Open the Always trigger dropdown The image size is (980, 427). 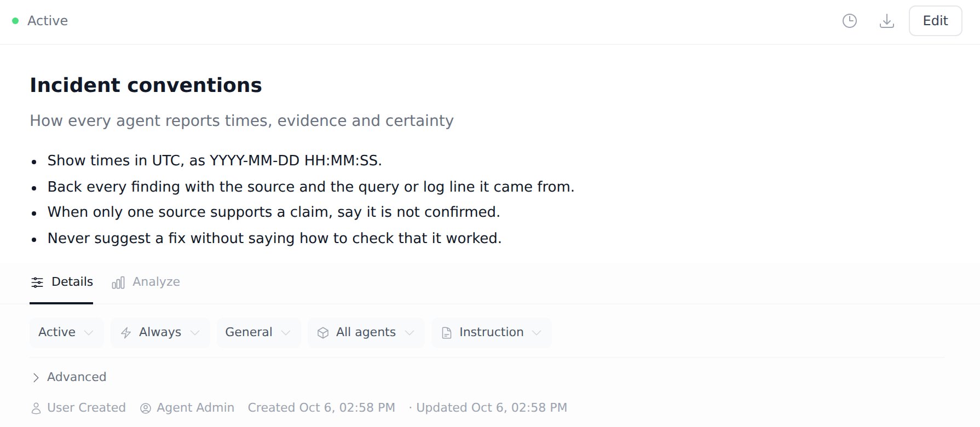160,332
